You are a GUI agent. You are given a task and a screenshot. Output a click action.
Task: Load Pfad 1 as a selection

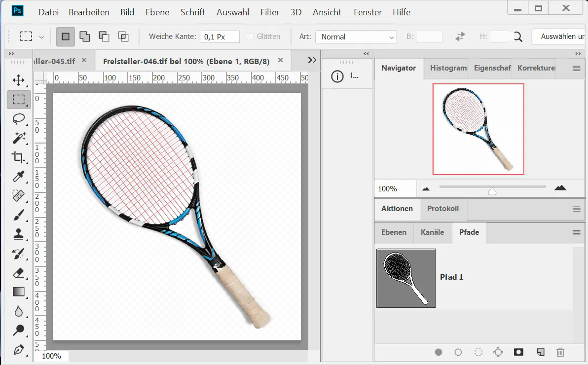[478, 352]
